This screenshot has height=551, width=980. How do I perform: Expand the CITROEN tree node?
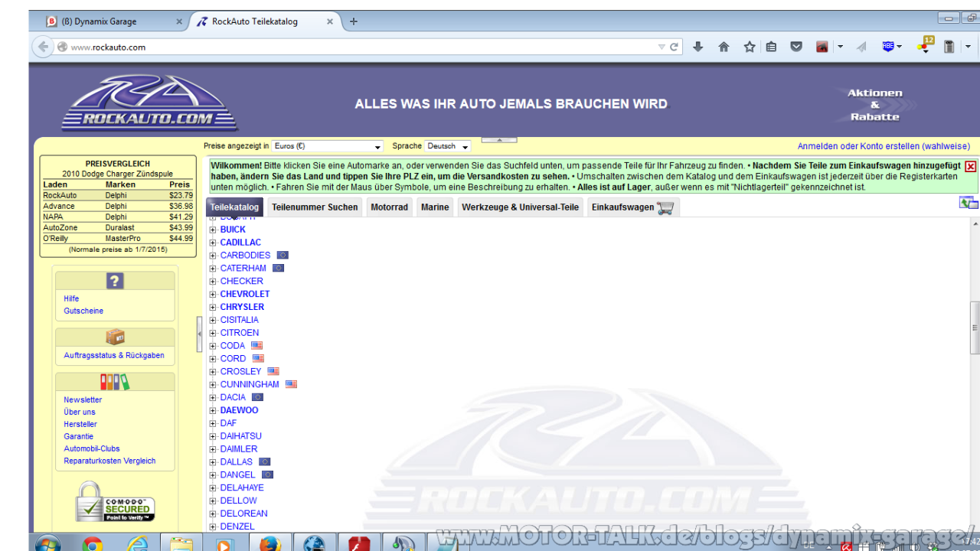click(213, 333)
